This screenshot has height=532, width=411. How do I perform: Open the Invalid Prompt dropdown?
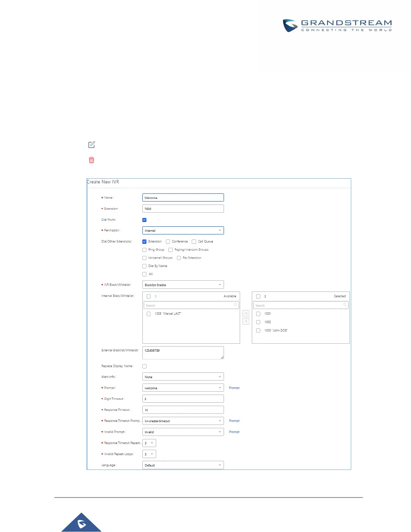tap(183, 432)
